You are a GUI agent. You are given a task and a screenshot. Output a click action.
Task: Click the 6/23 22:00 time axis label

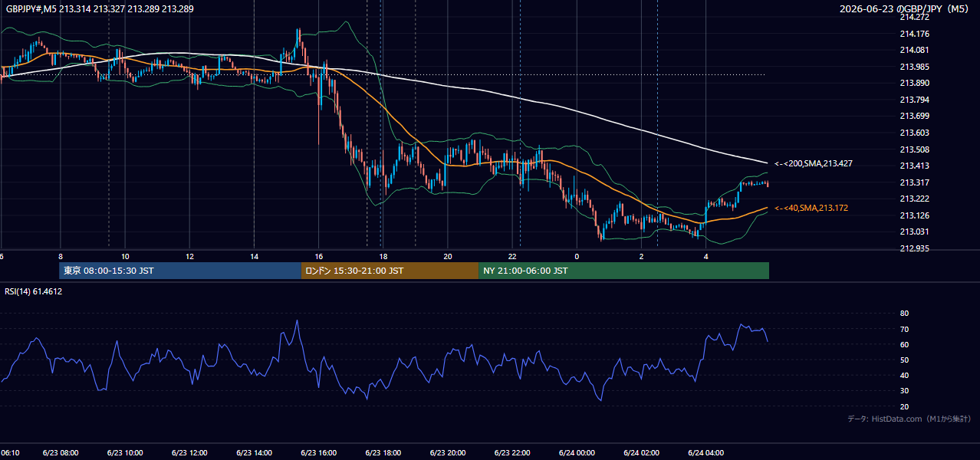tap(512, 453)
